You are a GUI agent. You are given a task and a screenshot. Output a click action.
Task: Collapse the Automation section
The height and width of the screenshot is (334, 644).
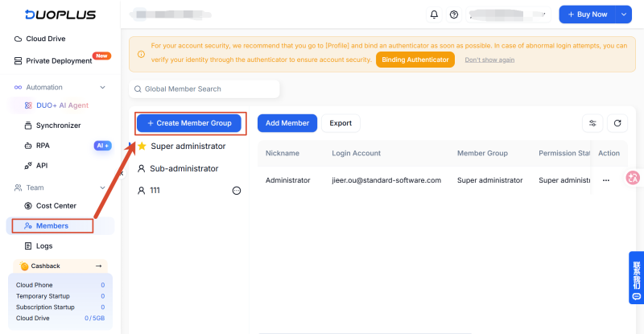point(103,87)
